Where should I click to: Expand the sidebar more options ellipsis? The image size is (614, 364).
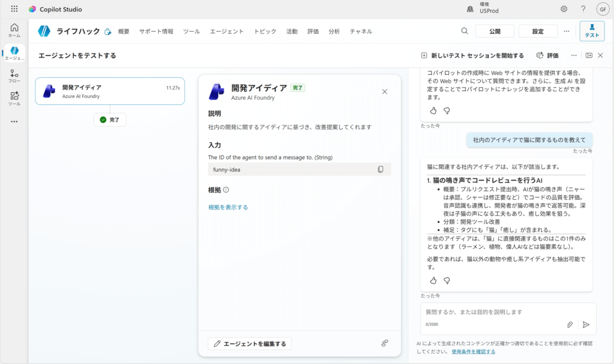pyautogui.click(x=14, y=121)
